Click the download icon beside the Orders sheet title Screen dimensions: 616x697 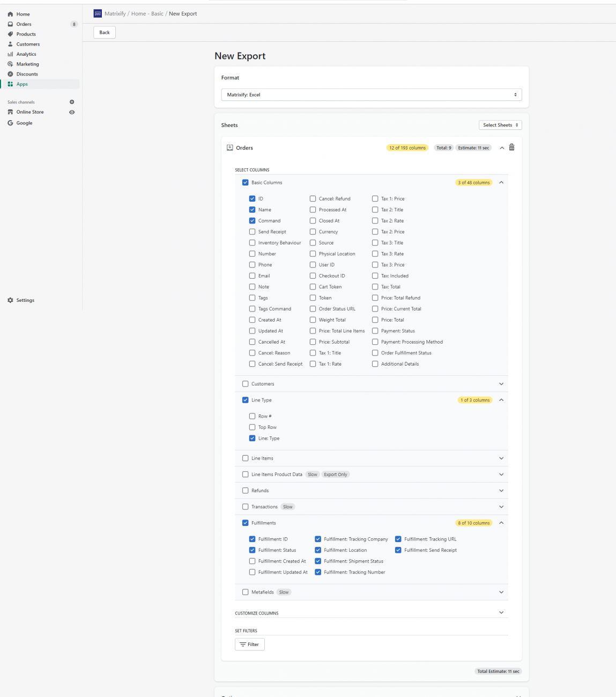click(x=231, y=147)
